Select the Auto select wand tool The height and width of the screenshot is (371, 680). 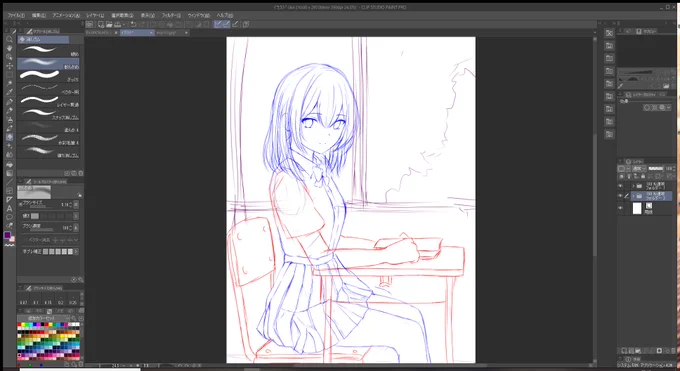[9, 83]
